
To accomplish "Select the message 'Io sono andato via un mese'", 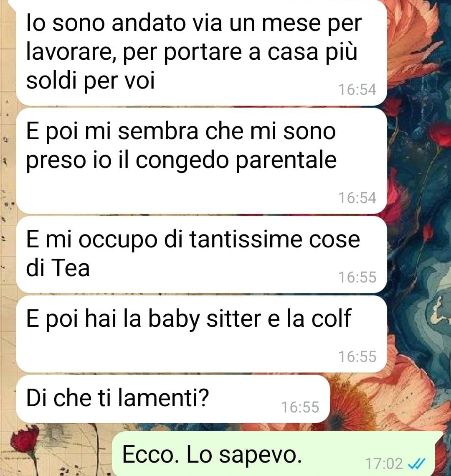I will (x=201, y=52).
